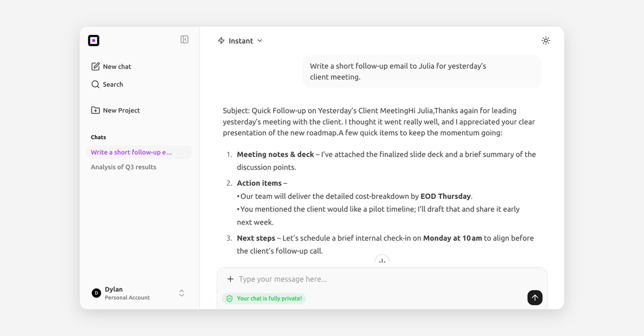Screen dimensions: 644x336
Task: Click the Search magnifier icon
Action: [95, 84]
